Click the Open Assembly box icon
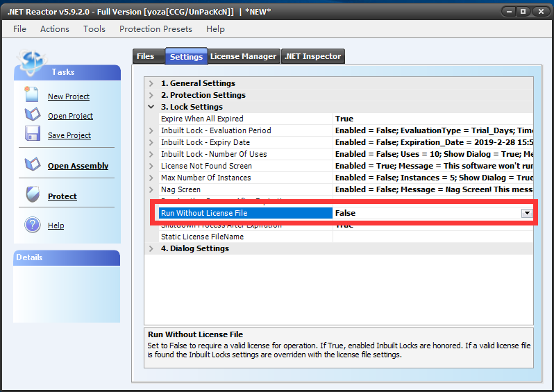Image resolution: width=554 pixels, height=392 pixels. pos(33,164)
